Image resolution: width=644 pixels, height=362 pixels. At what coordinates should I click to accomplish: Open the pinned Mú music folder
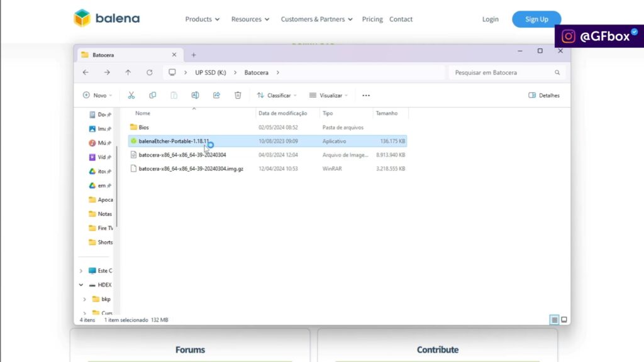coord(100,143)
